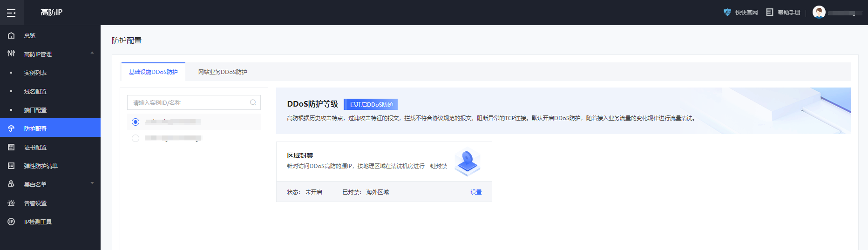Screen dimensions: 868x250
Task: Click the 告警设置 alarm icon
Action: coord(11,203)
